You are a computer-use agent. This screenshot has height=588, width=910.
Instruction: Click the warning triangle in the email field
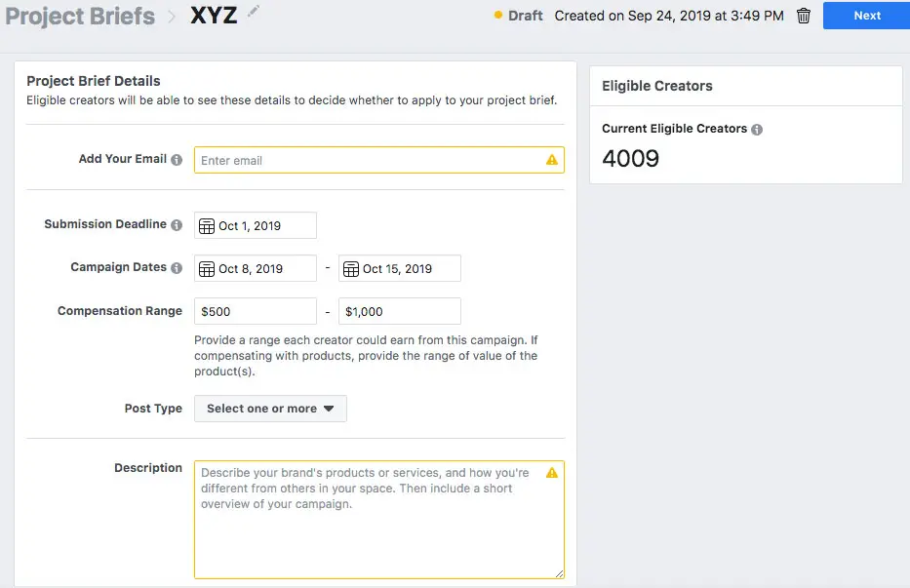coord(552,160)
